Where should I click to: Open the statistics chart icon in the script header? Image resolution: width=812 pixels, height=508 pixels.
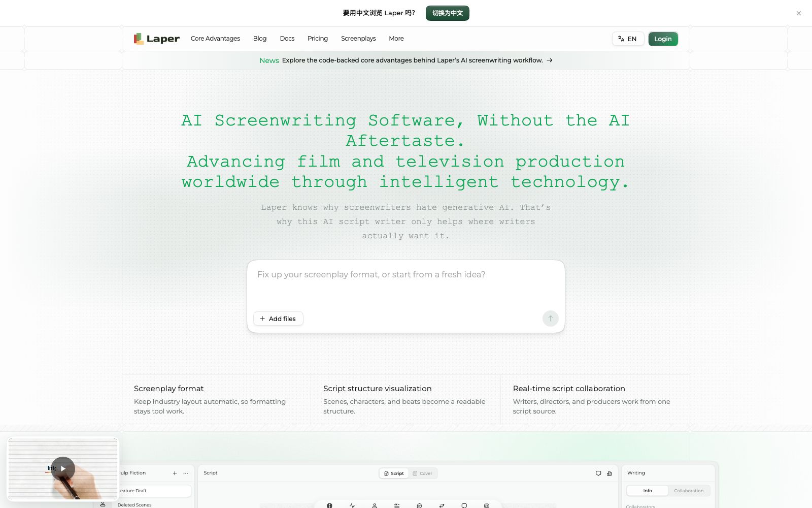click(x=610, y=473)
